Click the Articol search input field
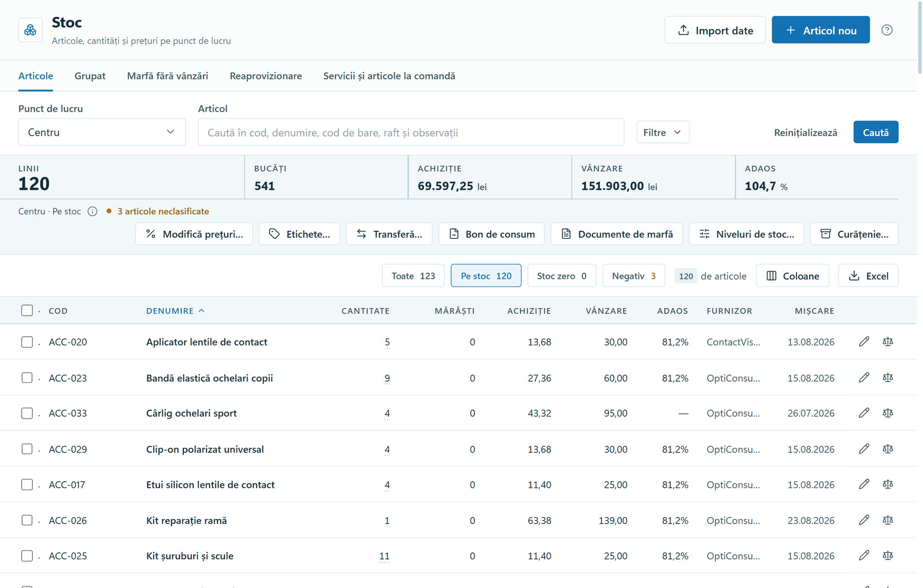 pyautogui.click(x=411, y=132)
